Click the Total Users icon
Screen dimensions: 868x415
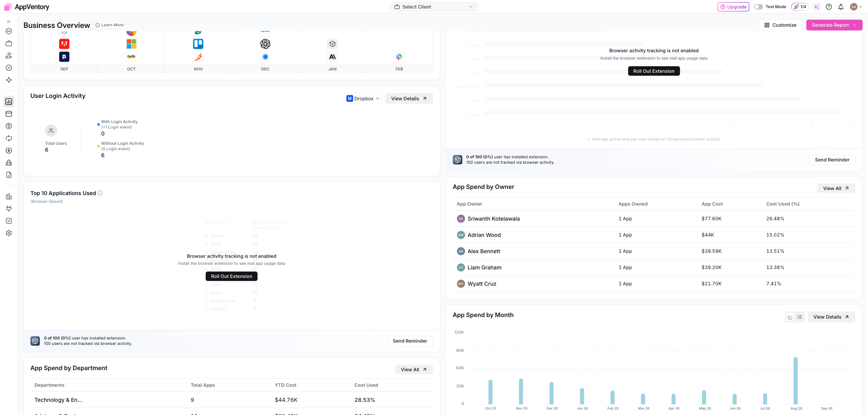point(51,131)
